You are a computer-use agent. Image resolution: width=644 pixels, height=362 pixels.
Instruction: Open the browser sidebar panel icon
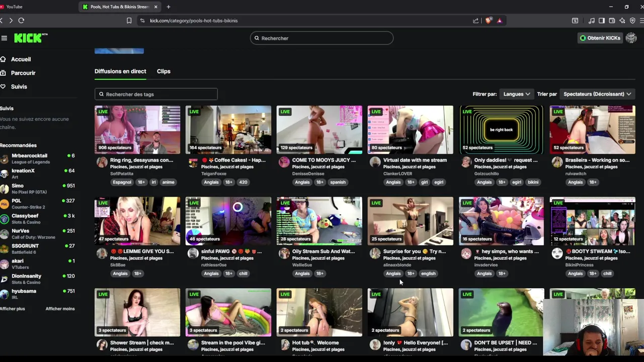[x=602, y=21]
